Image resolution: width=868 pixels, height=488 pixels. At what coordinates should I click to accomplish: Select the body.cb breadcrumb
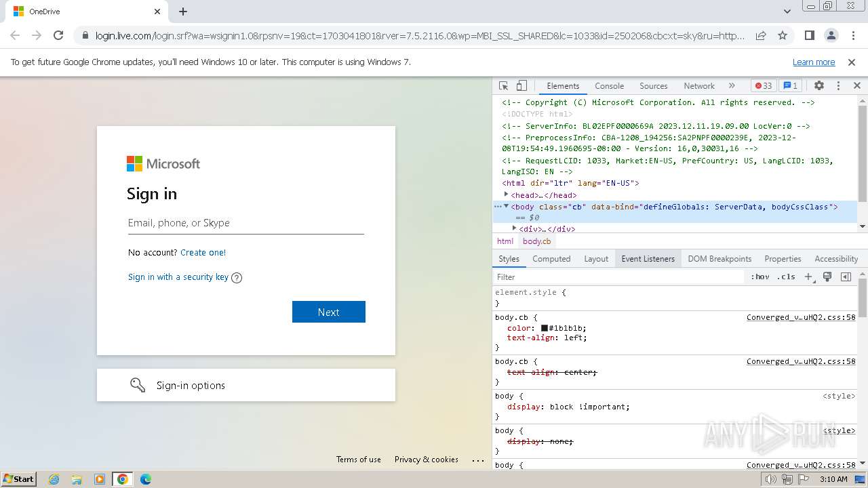click(x=537, y=241)
